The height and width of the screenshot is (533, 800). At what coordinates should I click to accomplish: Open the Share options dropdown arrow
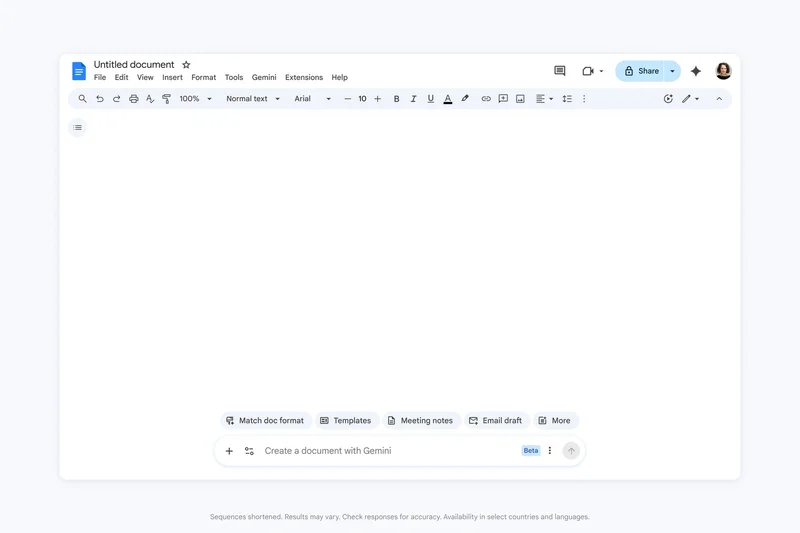pos(672,71)
